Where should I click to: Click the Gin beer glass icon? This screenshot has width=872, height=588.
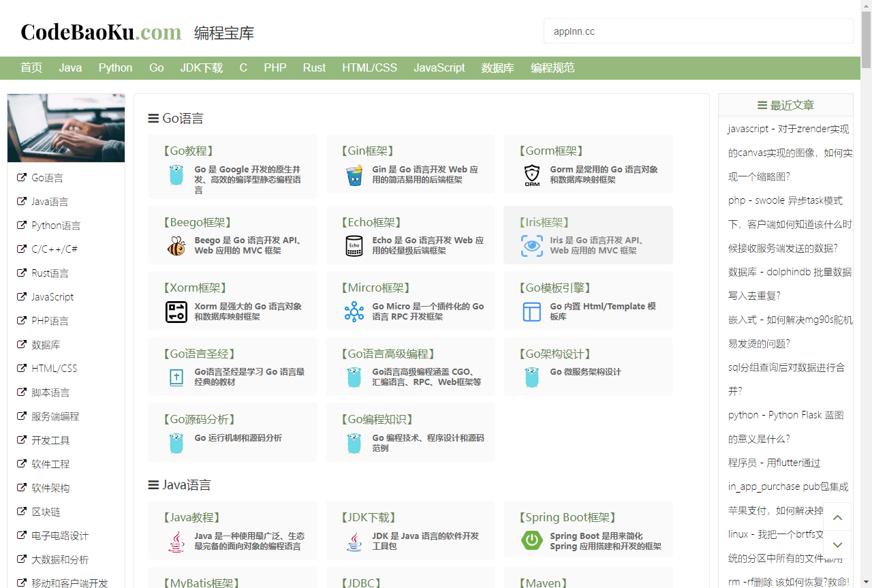354,174
